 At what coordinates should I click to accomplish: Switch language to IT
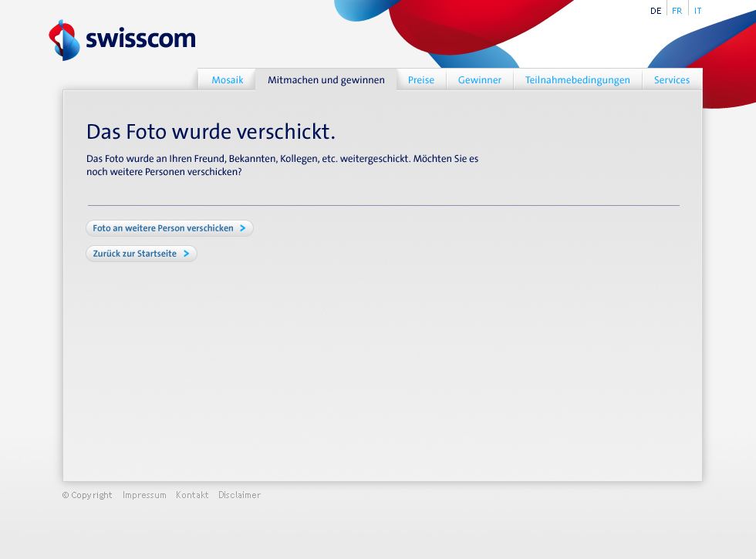697,11
